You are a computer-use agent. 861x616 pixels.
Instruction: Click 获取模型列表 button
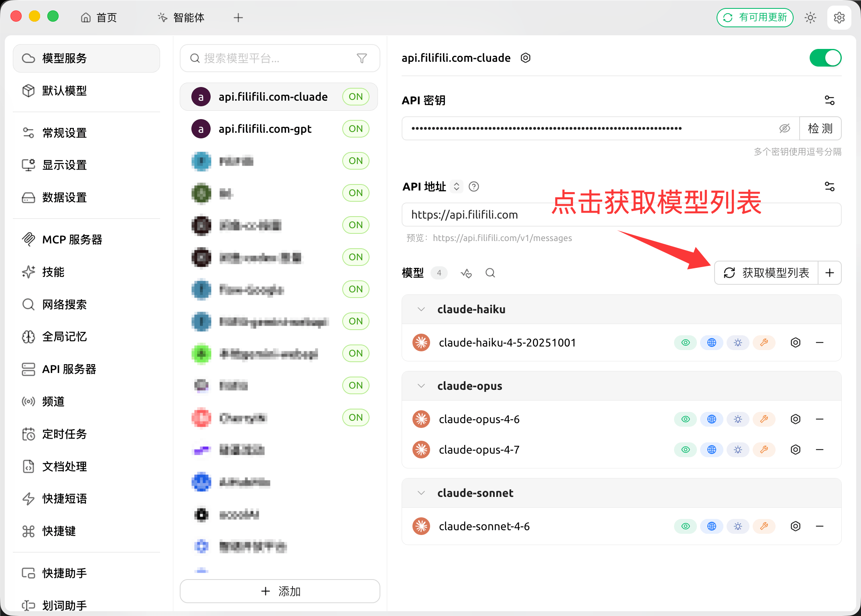coord(766,273)
